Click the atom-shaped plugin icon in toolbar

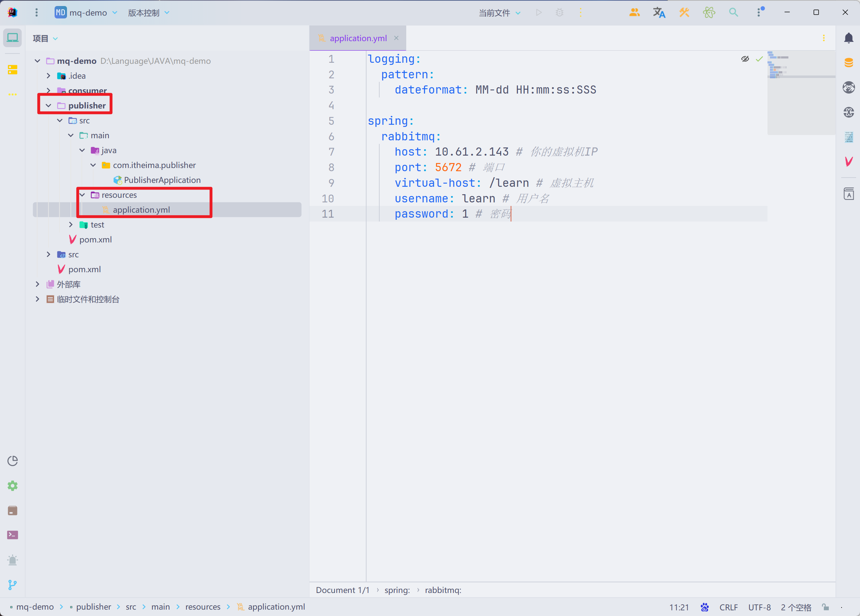coord(709,12)
